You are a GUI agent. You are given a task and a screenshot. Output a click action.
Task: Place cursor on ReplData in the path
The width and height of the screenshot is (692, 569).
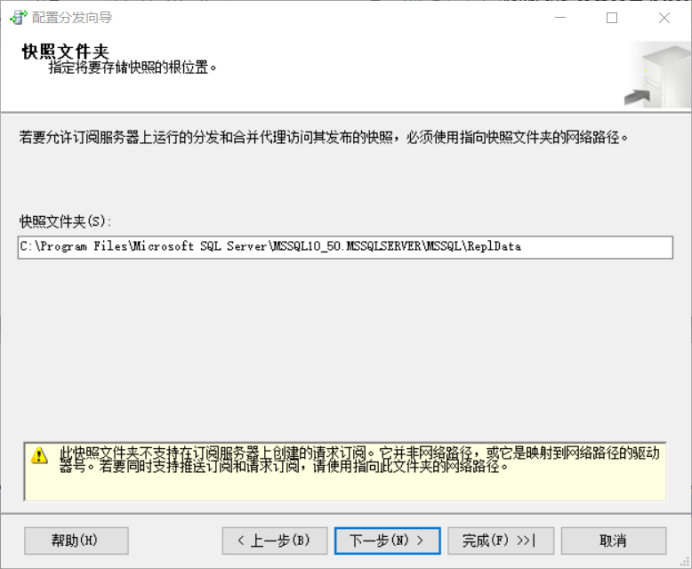[x=494, y=247]
